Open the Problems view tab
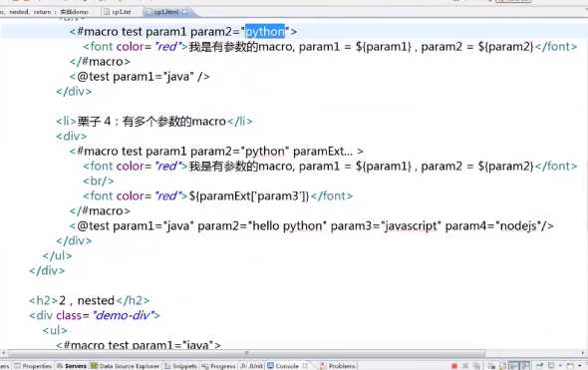Image resolution: width=588 pixels, height=370 pixels. click(338, 366)
